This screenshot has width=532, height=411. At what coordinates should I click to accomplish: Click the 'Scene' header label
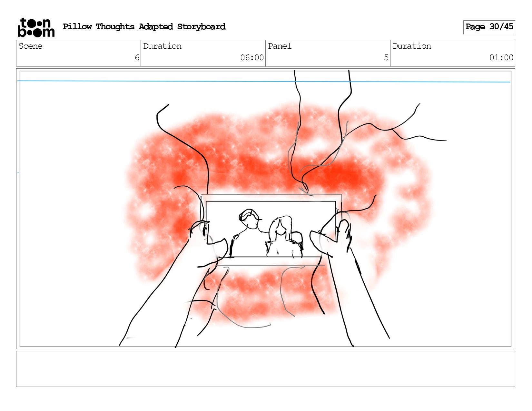[x=30, y=46]
